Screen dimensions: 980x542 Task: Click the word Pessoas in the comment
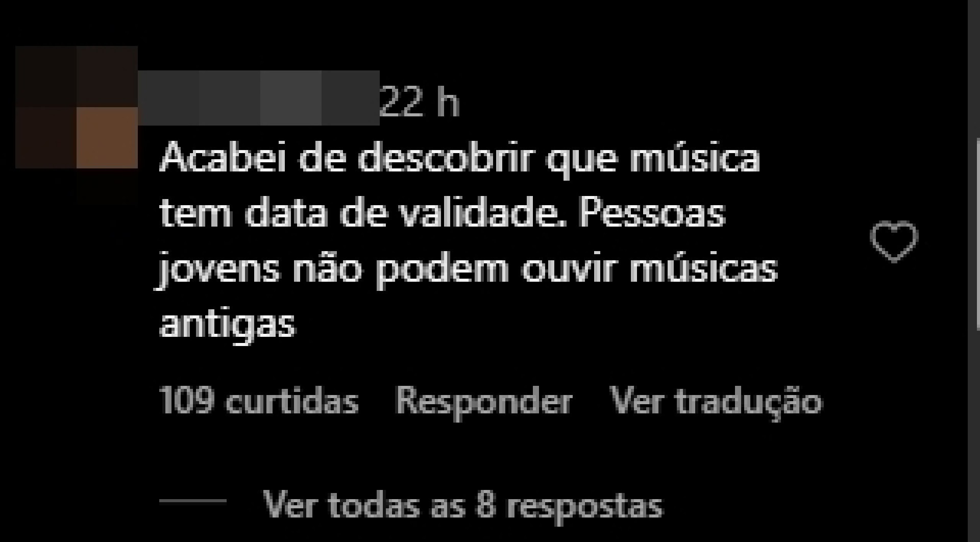click(x=652, y=213)
